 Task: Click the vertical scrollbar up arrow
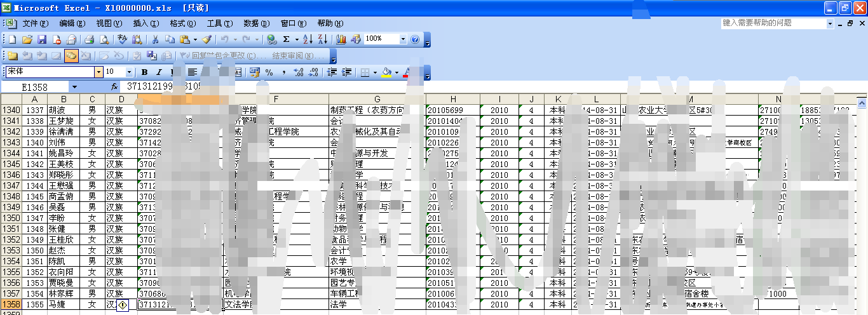862,102
